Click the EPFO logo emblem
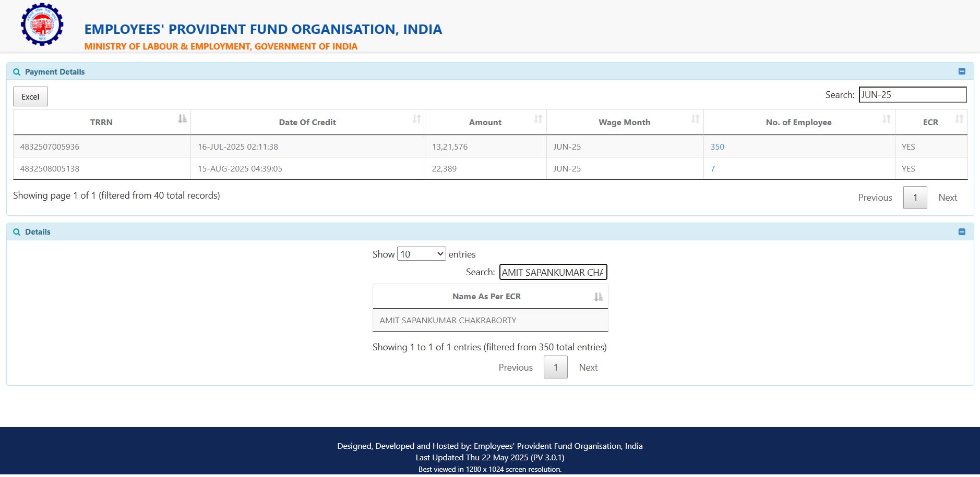This screenshot has height=477, width=980. (42, 25)
